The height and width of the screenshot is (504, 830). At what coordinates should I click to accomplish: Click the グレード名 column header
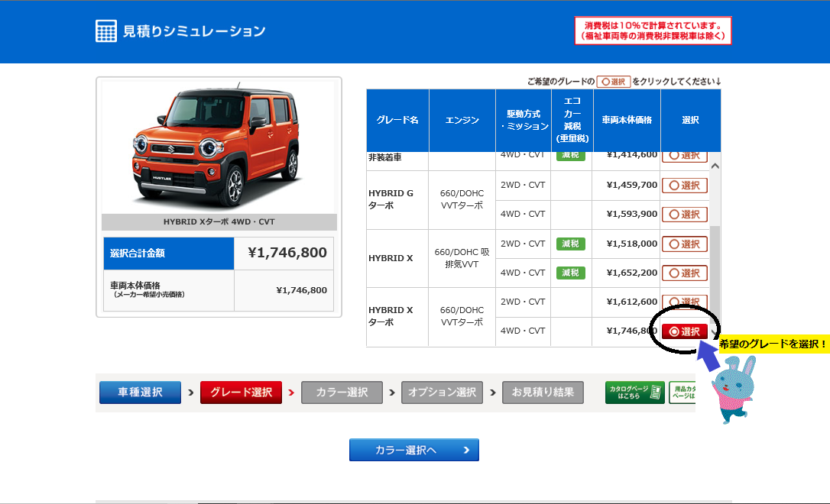click(397, 120)
